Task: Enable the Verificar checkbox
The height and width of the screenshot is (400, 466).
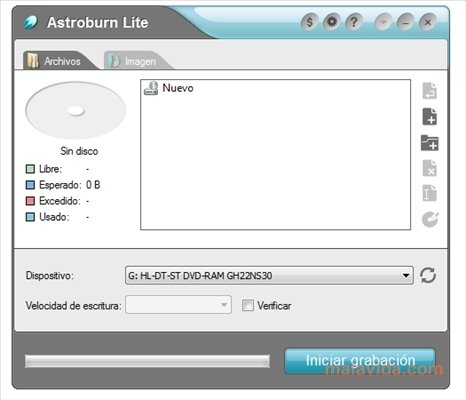Action: [x=248, y=305]
